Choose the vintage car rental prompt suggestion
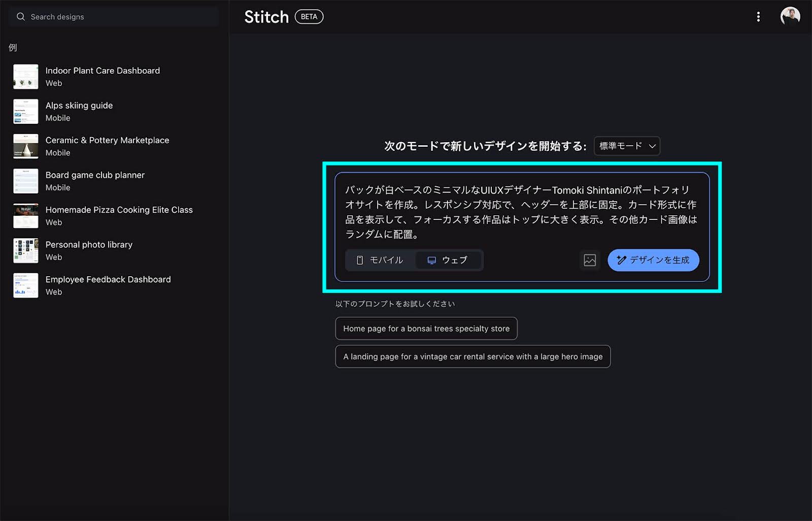 pos(472,356)
